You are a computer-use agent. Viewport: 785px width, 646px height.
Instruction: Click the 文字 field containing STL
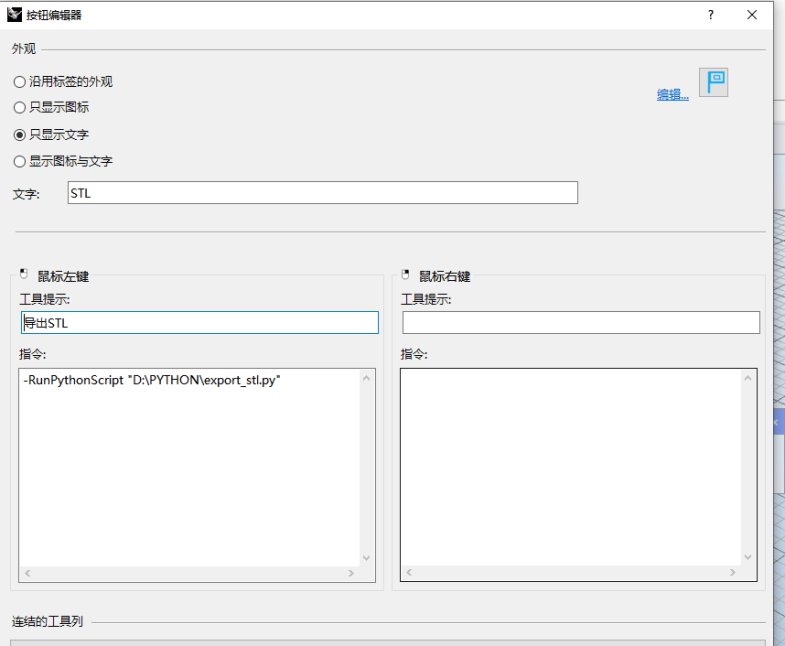(x=322, y=193)
